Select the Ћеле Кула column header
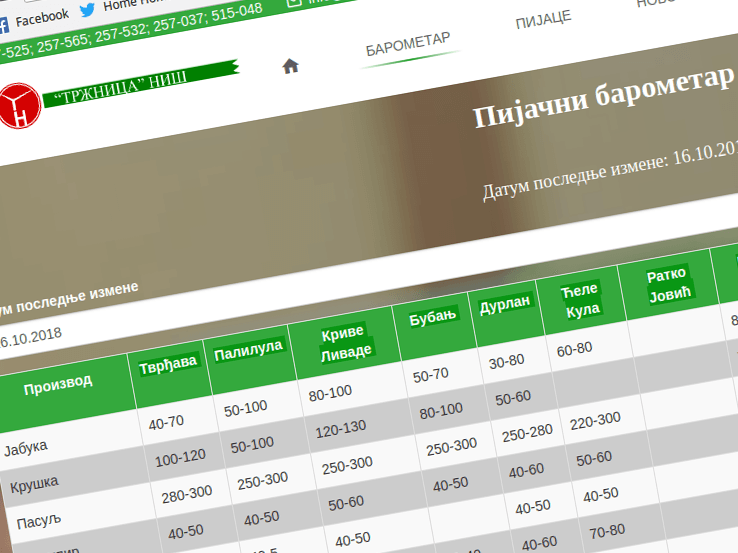Image resolution: width=738 pixels, height=553 pixels. 580,299
